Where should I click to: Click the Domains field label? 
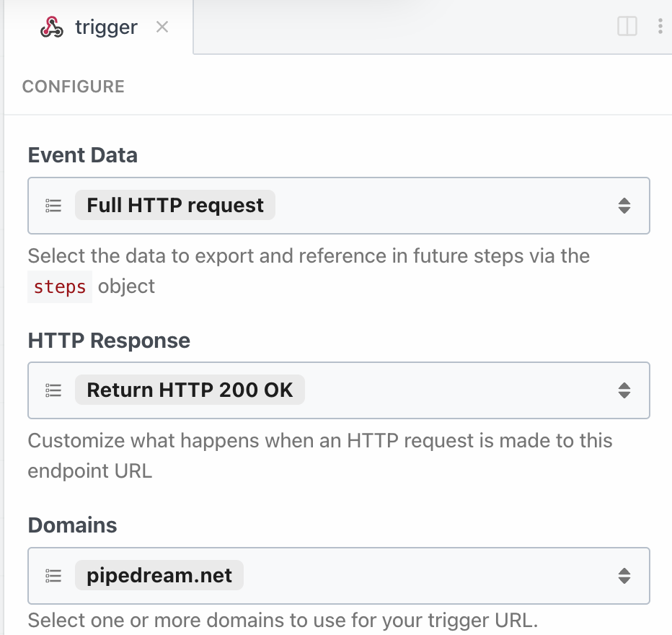[72, 525]
